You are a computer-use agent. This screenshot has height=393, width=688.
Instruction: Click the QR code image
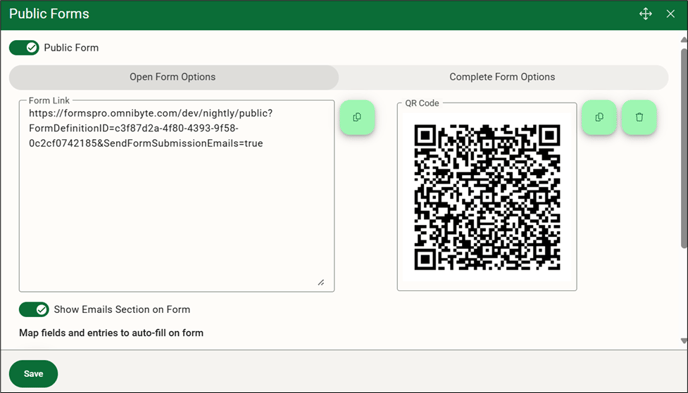tap(487, 197)
